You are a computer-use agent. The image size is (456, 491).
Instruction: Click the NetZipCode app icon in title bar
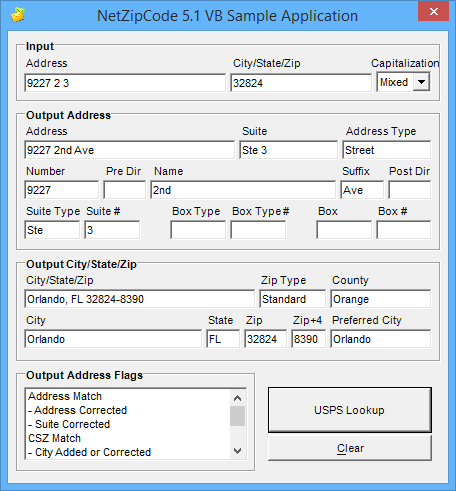18,15
